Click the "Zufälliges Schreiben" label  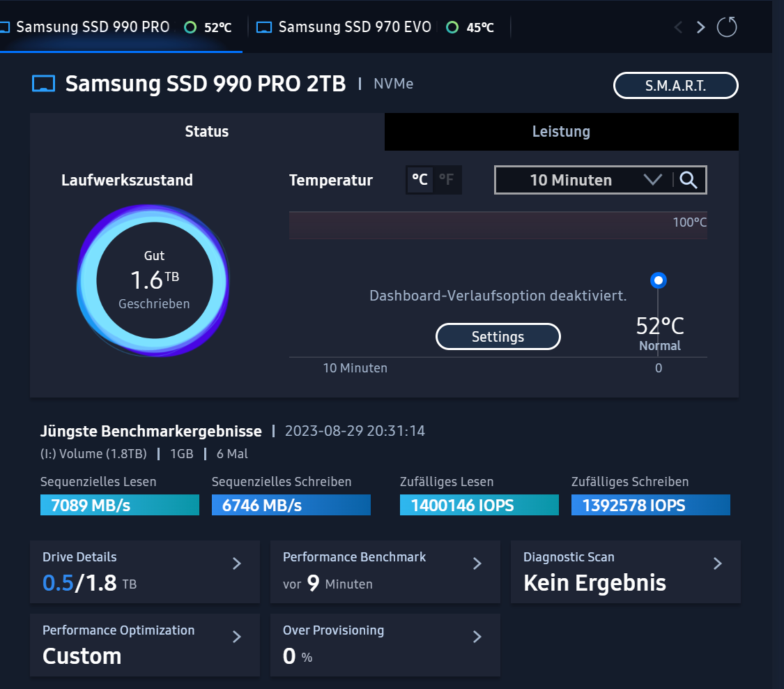[x=630, y=482]
